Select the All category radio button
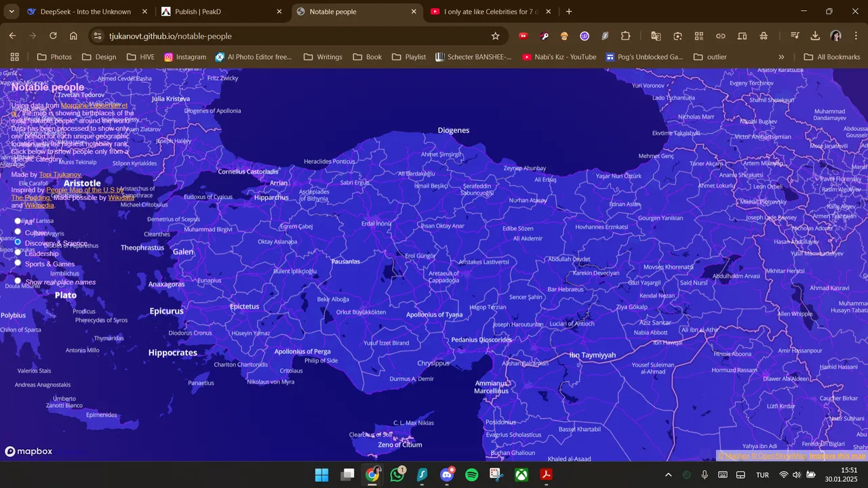This screenshot has height=488, width=868. pos(18,221)
